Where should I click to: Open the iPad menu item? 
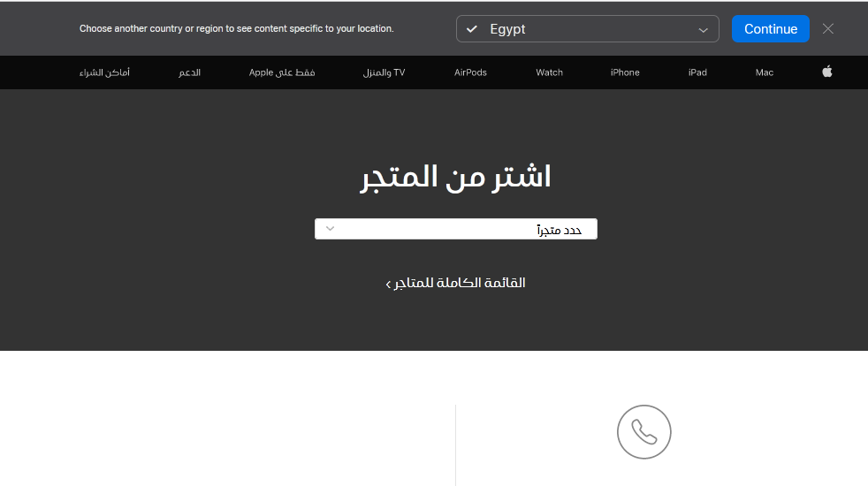tap(697, 72)
